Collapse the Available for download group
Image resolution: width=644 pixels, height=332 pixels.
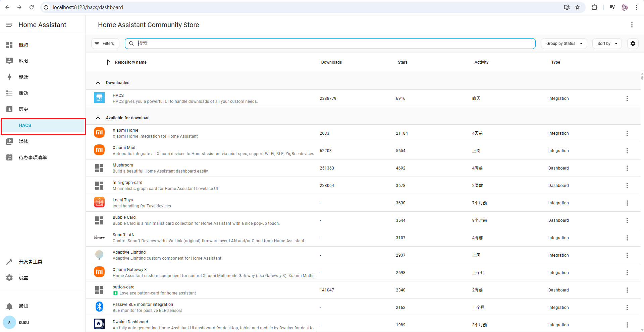[x=98, y=118]
